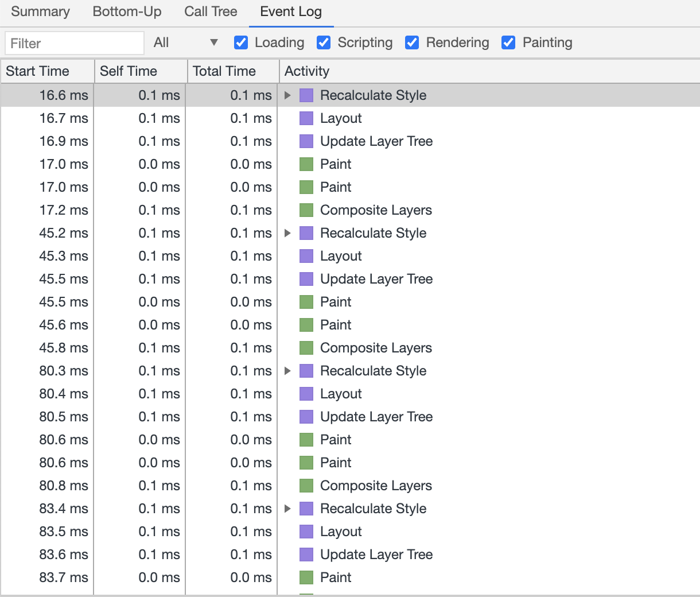The width and height of the screenshot is (700, 597).
Task: Click inside the Filter input field
Action: click(74, 42)
